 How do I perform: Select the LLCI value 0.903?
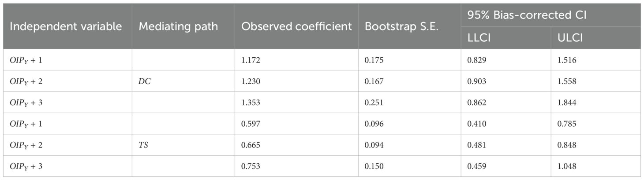tap(477, 81)
